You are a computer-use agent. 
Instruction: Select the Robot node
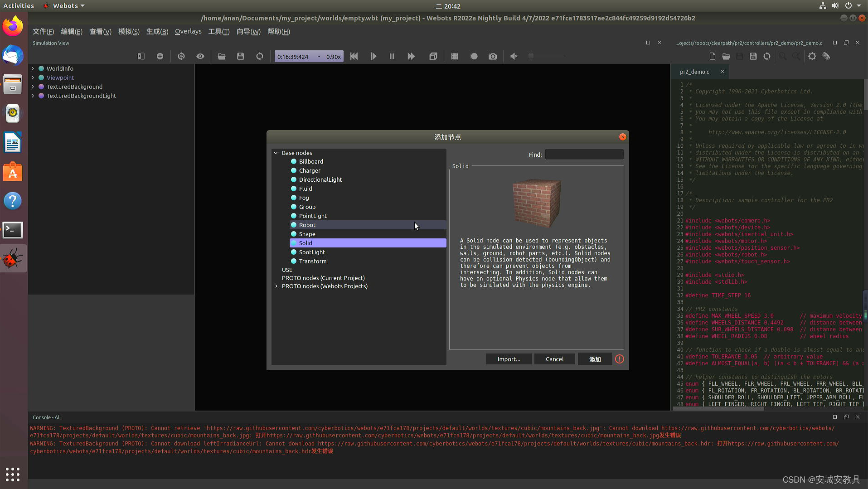coord(368,225)
